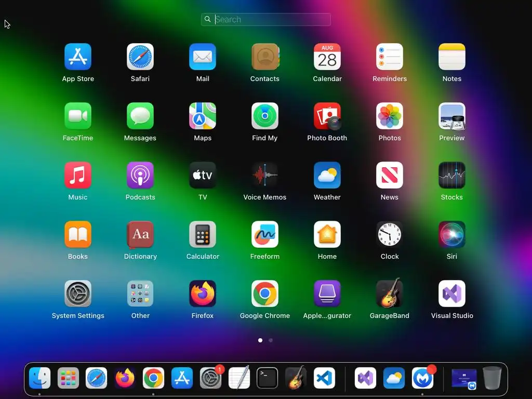Start FaceTime
This screenshot has height=399, width=532.
(x=78, y=116)
